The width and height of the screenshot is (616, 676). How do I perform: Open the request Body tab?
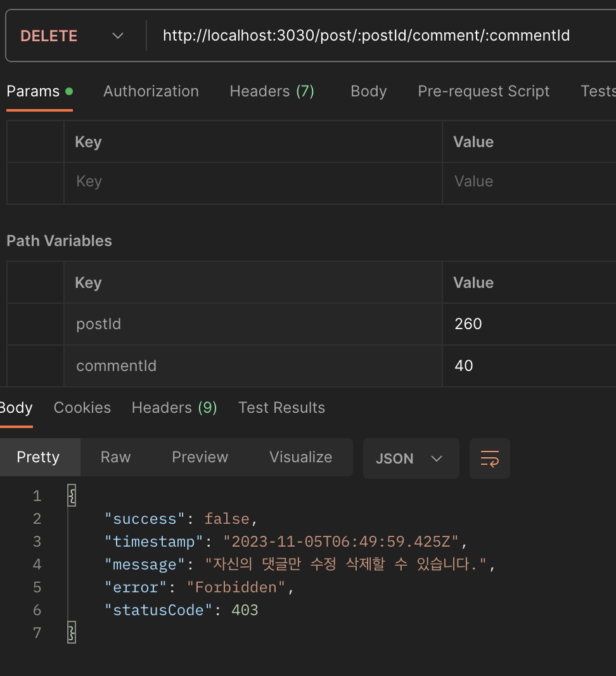tap(369, 91)
